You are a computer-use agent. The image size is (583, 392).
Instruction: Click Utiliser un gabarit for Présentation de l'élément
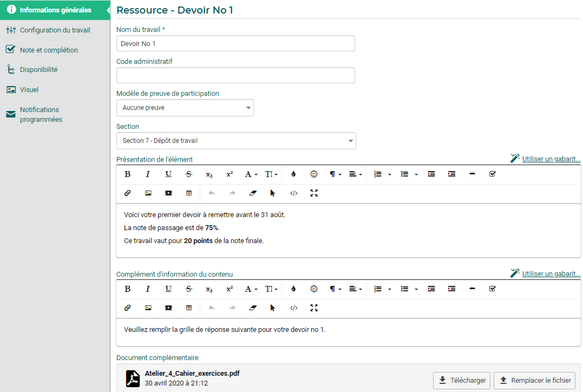click(551, 159)
